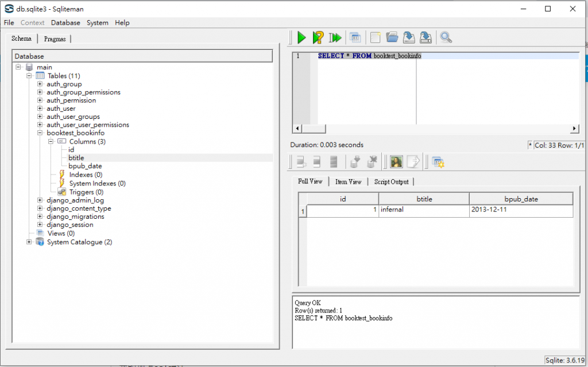Select the bpub_date column in tree
The height and width of the screenshot is (367, 588).
click(x=85, y=166)
